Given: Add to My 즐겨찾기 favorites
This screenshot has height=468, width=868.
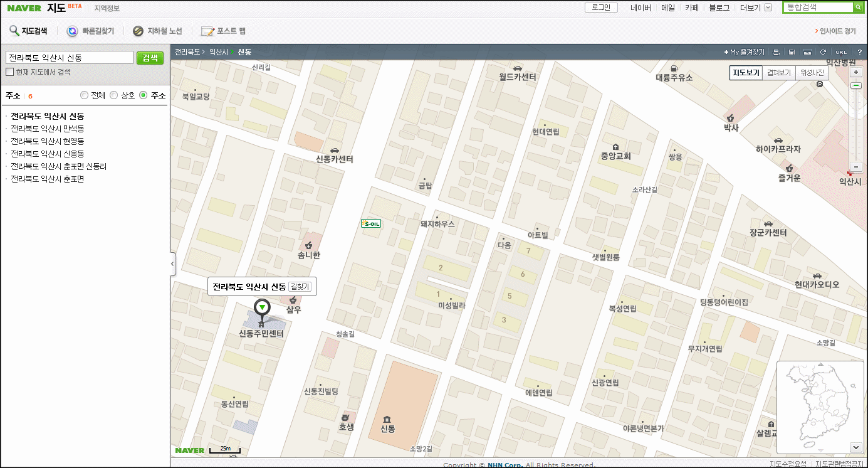Looking at the screenshot, I should click(744, 52).
